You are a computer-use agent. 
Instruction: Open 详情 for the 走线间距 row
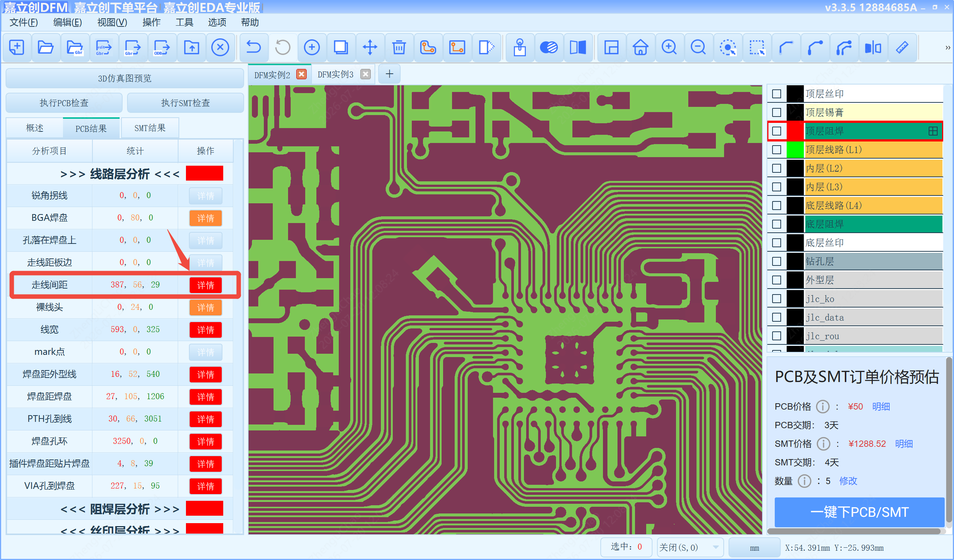tap(206, 285)
